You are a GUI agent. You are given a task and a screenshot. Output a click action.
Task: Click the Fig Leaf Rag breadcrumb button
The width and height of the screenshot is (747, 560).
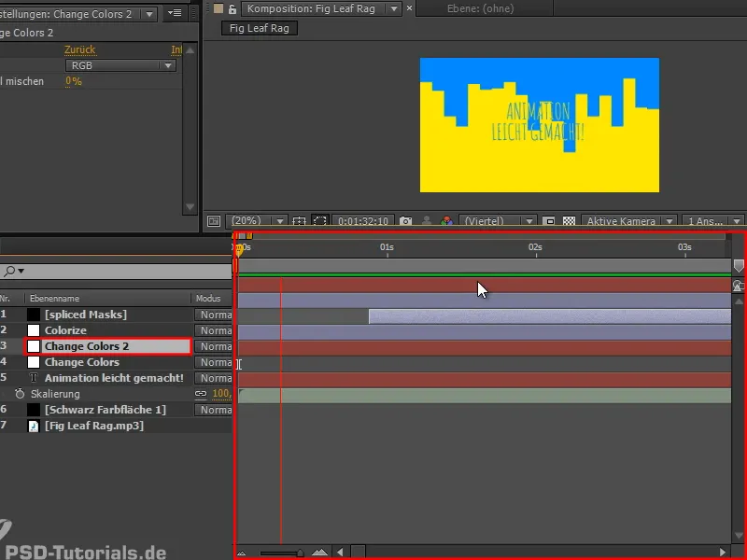pyautogui.click(x=260, y=28)
